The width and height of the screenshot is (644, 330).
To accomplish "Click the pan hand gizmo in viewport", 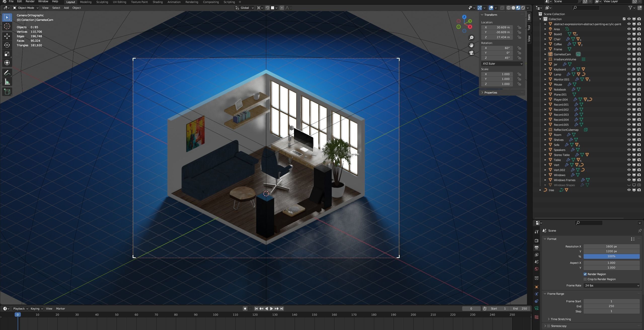I will (x=471, y=45).
